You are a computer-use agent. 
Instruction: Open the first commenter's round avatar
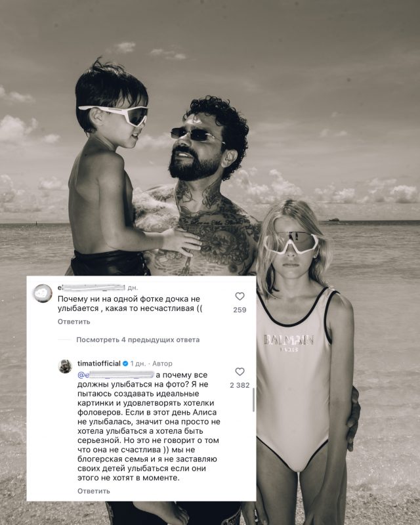coord(43,293)
